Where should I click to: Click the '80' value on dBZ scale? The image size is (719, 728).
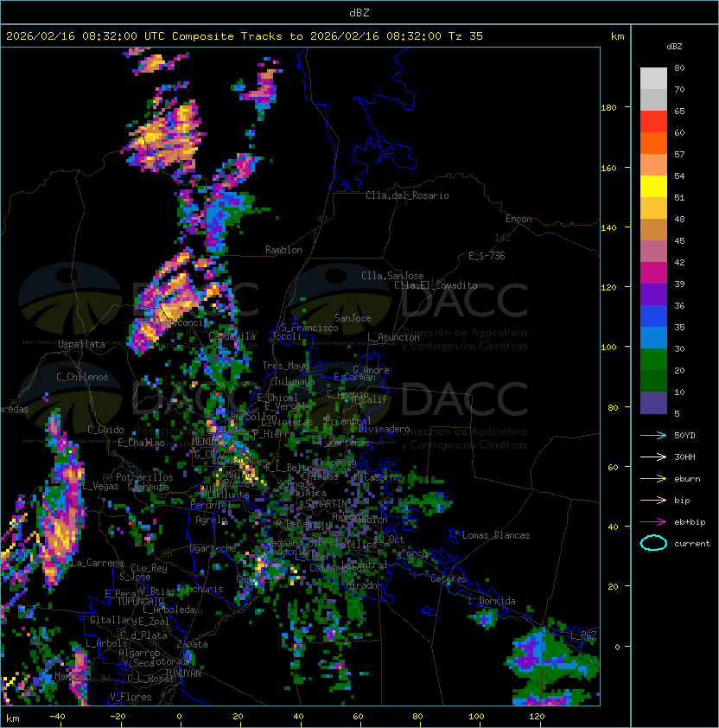(679, 67)
